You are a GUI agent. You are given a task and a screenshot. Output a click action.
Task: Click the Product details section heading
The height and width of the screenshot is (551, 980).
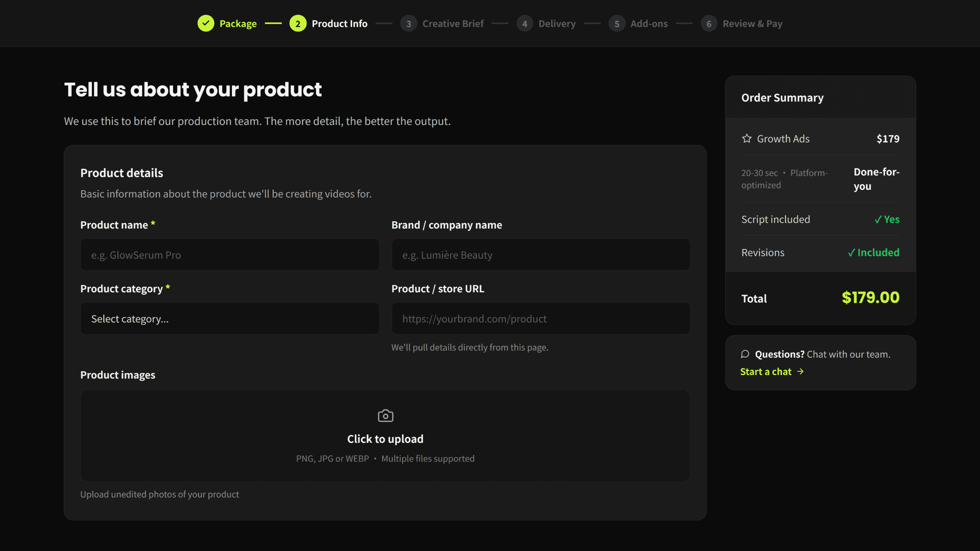(122, 173)
